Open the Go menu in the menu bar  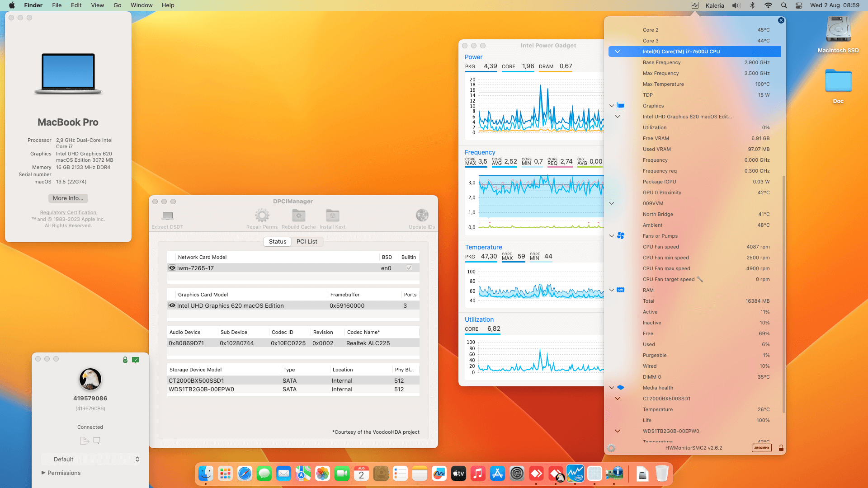click(117, 5)
